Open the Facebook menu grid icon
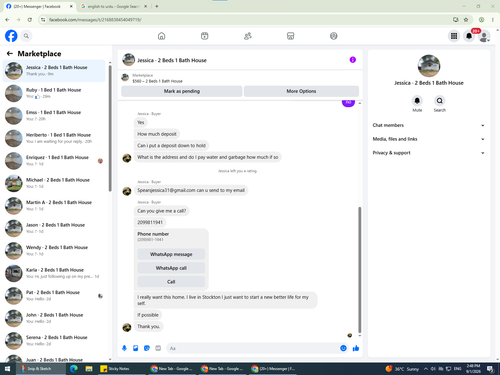Viewport: 500px width, 375px height. coord(454,36)
